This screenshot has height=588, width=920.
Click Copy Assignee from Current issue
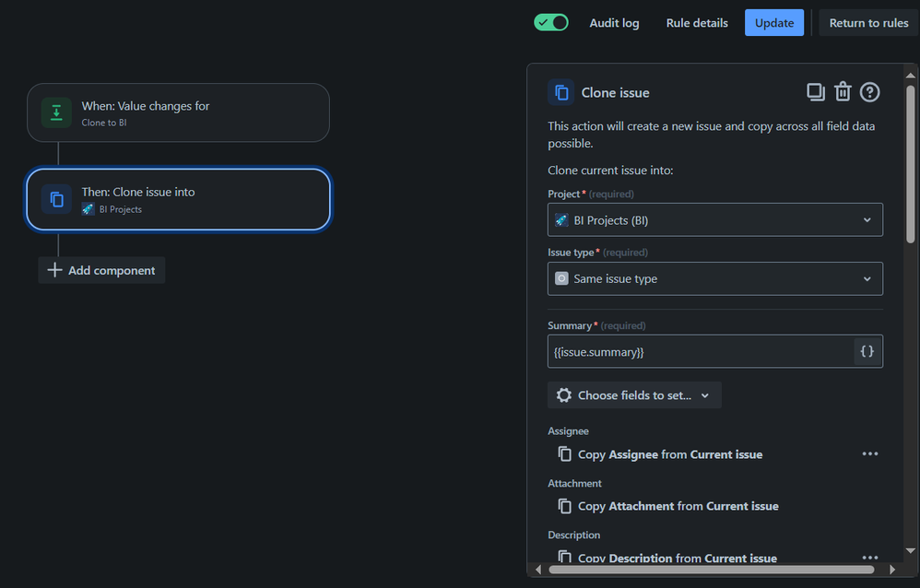(670, 454)
